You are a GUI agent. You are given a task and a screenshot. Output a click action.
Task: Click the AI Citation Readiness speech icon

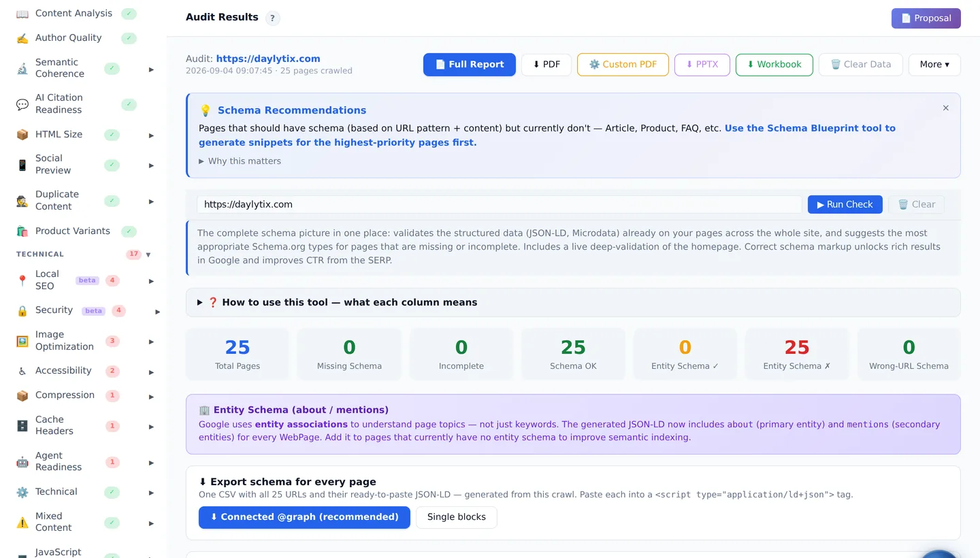click(x=22, y=104)
